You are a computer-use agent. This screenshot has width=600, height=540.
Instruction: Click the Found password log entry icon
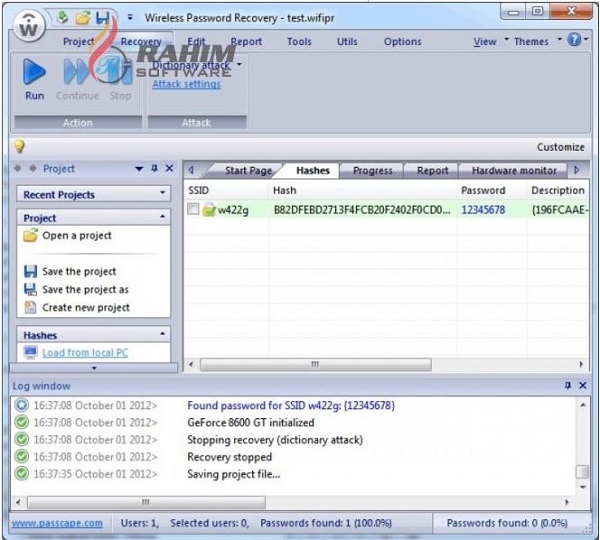click(x=22, y=405)
